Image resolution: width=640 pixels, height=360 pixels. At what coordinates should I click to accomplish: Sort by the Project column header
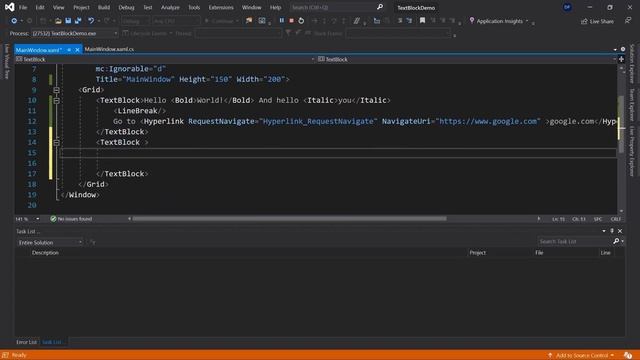(x=478, y=253)
